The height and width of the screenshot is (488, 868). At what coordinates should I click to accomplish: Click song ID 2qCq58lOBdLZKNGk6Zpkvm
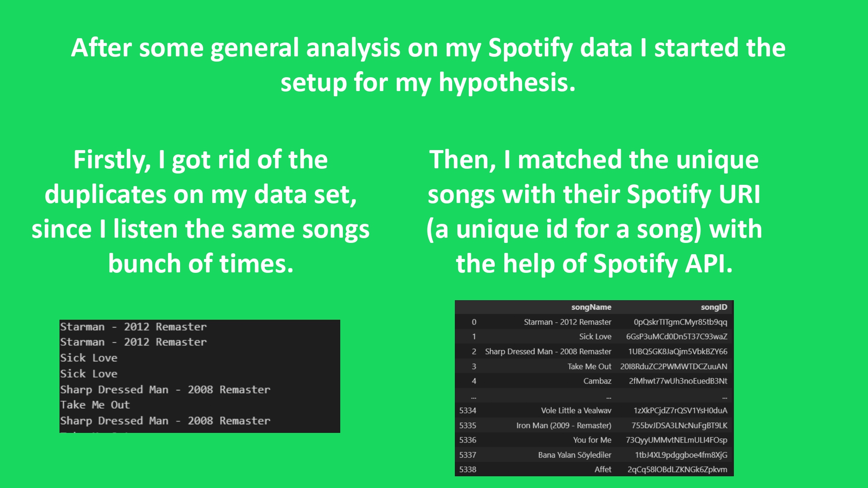(677, 469)
